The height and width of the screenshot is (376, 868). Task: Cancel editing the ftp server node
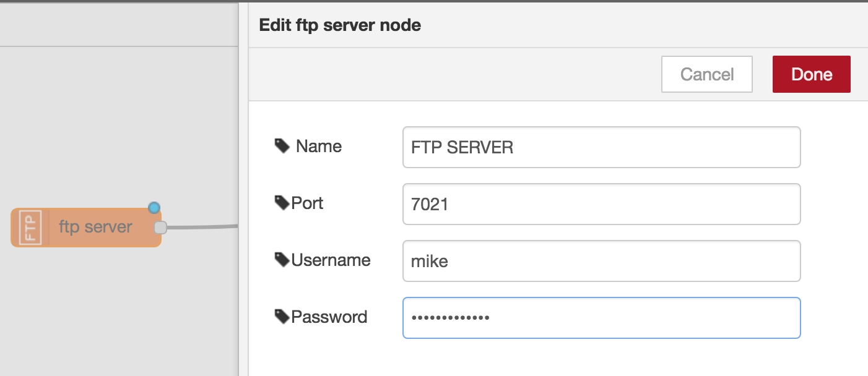pyautogui.click(x=707, y=74)
